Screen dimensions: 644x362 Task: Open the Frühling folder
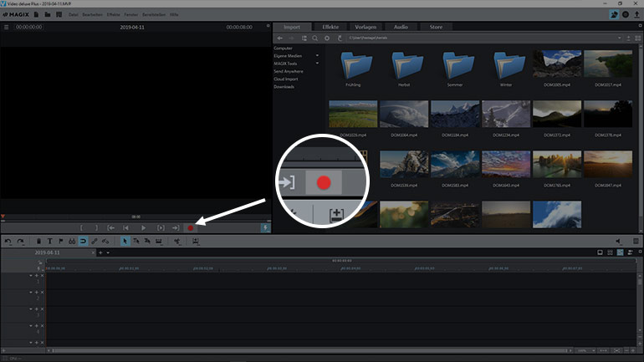pyautogui.click(x=353, y=68)
